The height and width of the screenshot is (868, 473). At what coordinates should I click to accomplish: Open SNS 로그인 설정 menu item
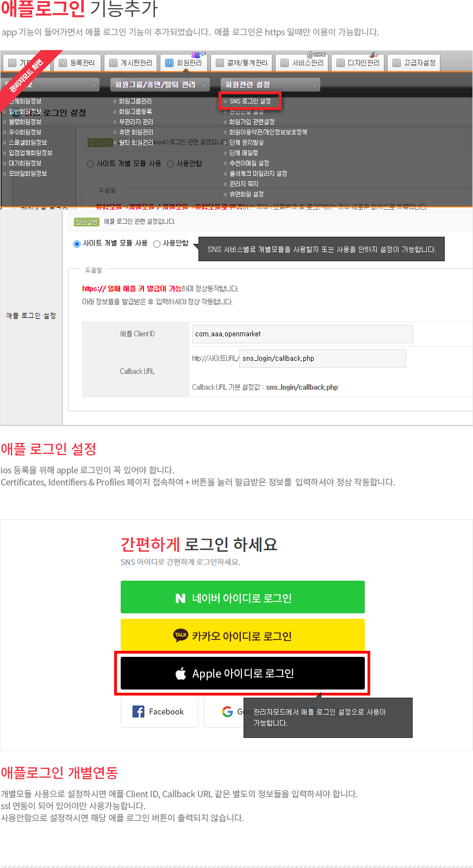pyautogui.click(x=250, y=101)
